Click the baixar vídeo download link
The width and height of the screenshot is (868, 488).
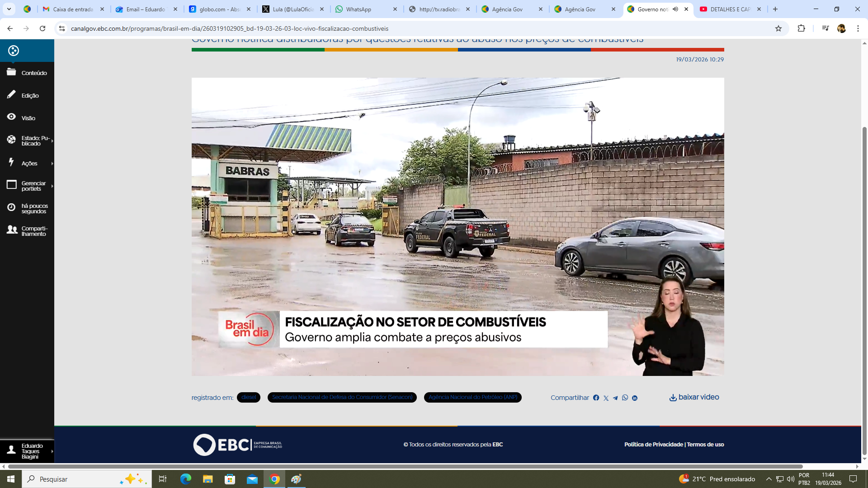click(694, 397)
